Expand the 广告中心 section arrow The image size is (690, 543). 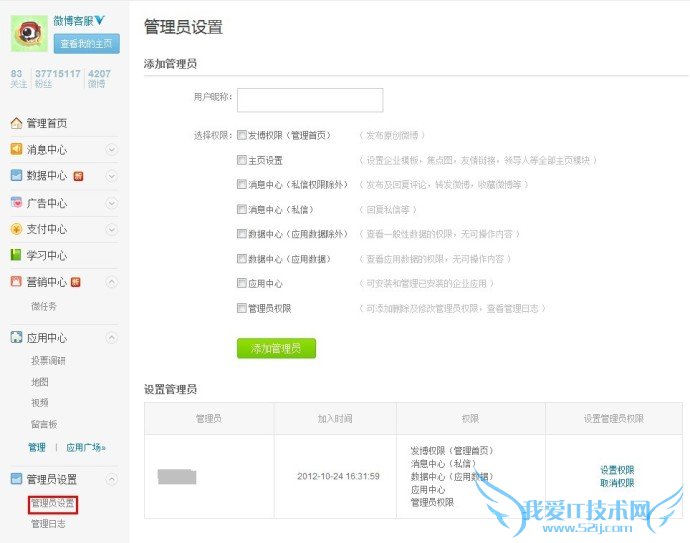click(112, 203)
